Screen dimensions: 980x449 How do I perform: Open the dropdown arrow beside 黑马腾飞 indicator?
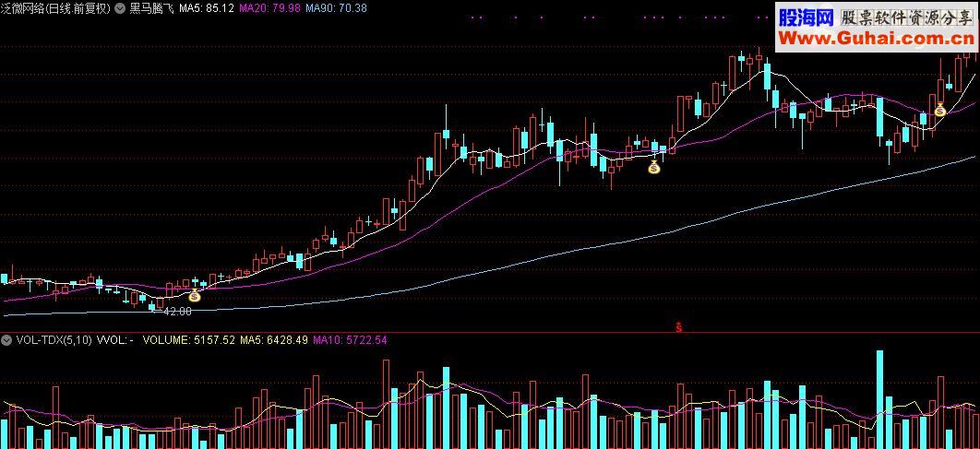tap(119, 8)
